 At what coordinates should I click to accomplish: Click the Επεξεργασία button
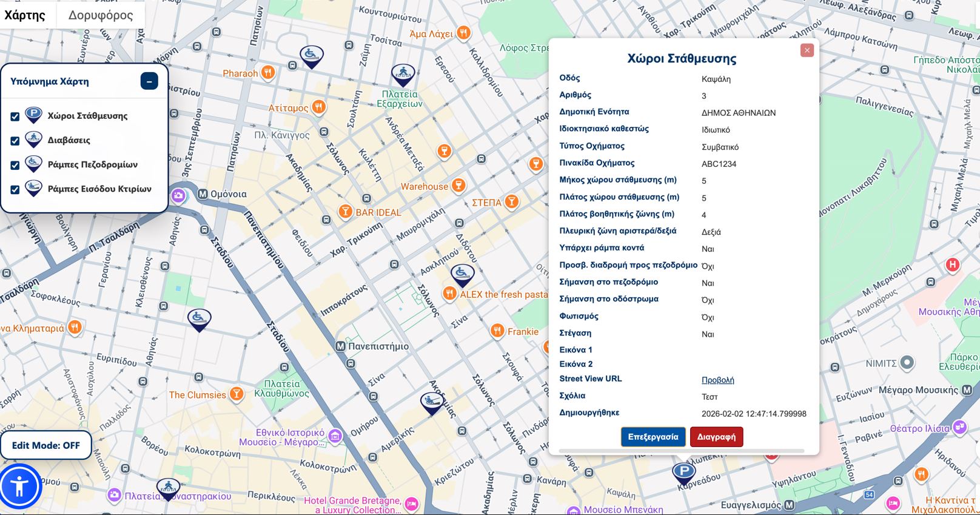[653, 437]
